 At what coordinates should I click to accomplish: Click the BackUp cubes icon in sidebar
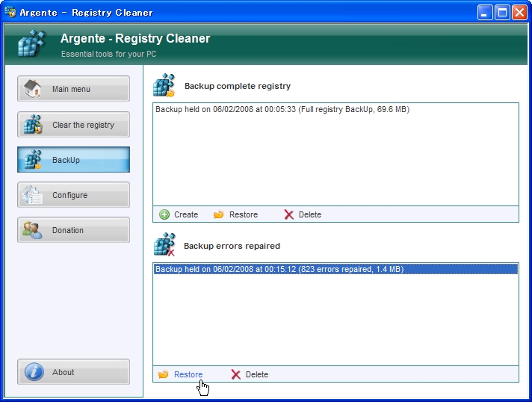[x=33, y=159]
